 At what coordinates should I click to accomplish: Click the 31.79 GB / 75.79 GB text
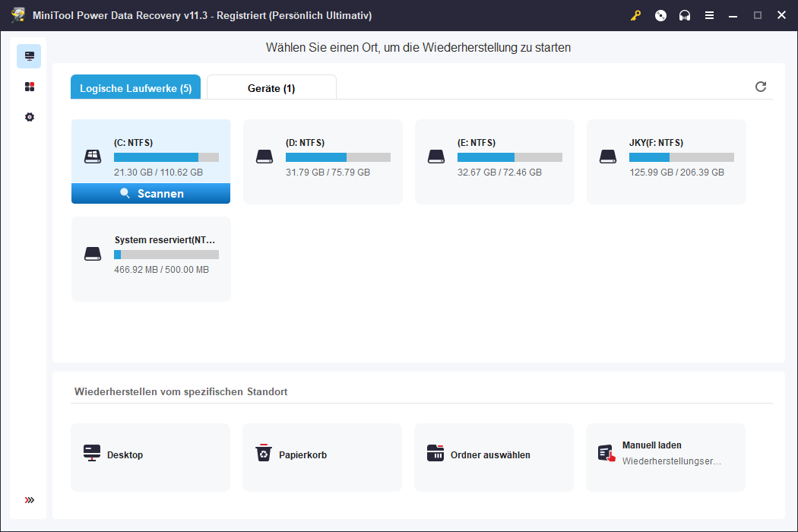click(x=328, y=172)
